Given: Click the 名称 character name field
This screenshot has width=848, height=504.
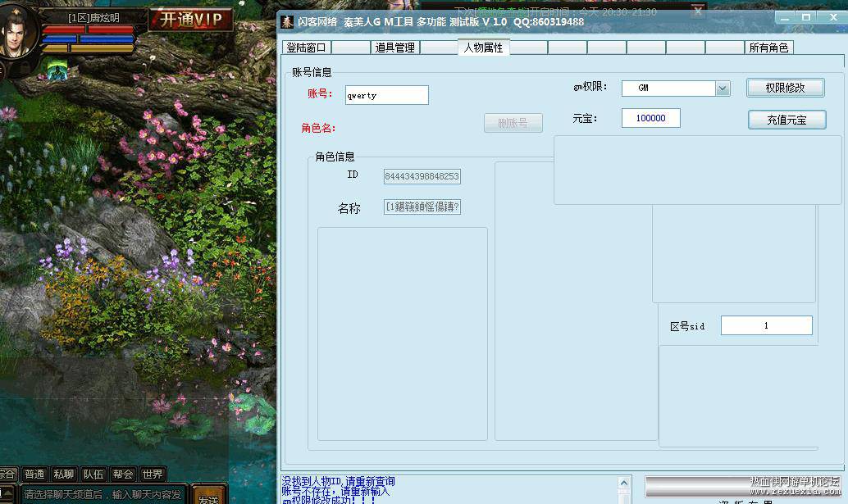Looking at the screenshot, I should (422, 207).
